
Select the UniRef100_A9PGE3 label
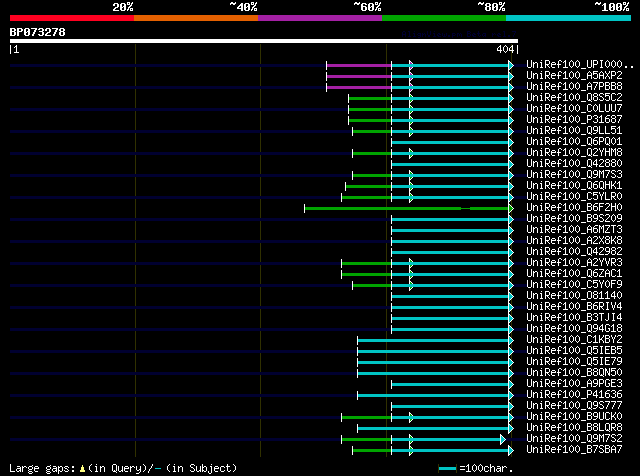574,384
